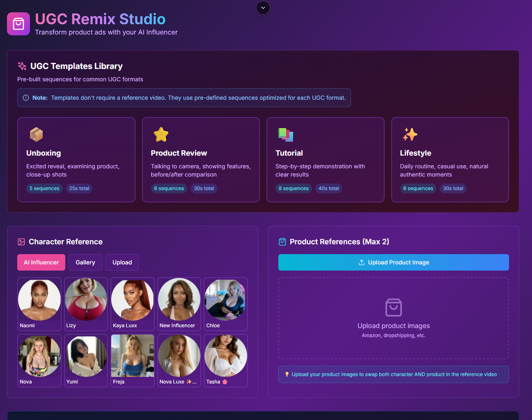Click the stacked-images icon on the Tutorial card
This screenshot has width=532, height=420.
[x=286, y=134]
